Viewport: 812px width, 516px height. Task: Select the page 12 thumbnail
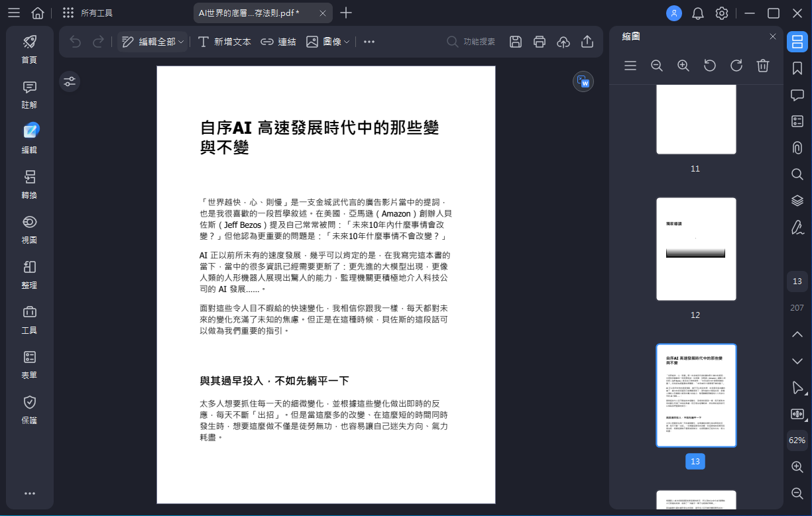pyautogui.click(x=696, y=249)
